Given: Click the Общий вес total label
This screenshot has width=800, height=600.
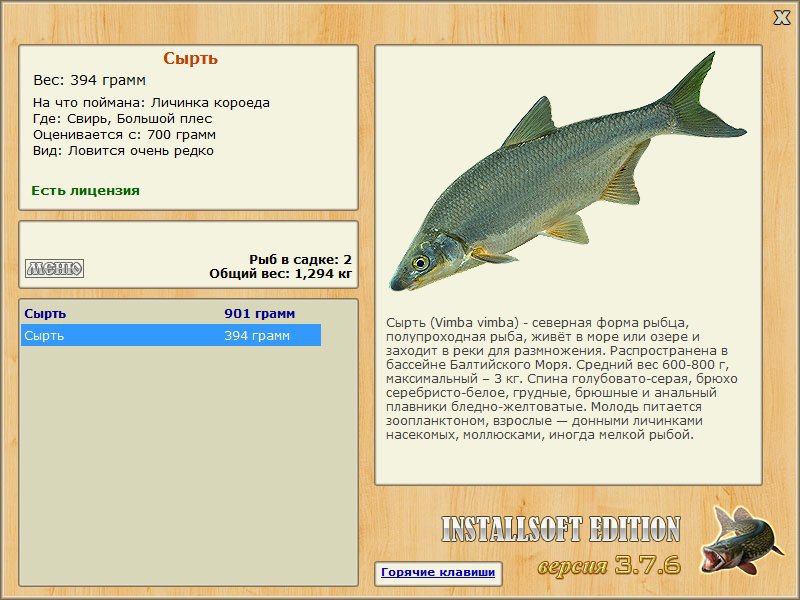Looking at the screenshot, I should [x=280, y=273].
